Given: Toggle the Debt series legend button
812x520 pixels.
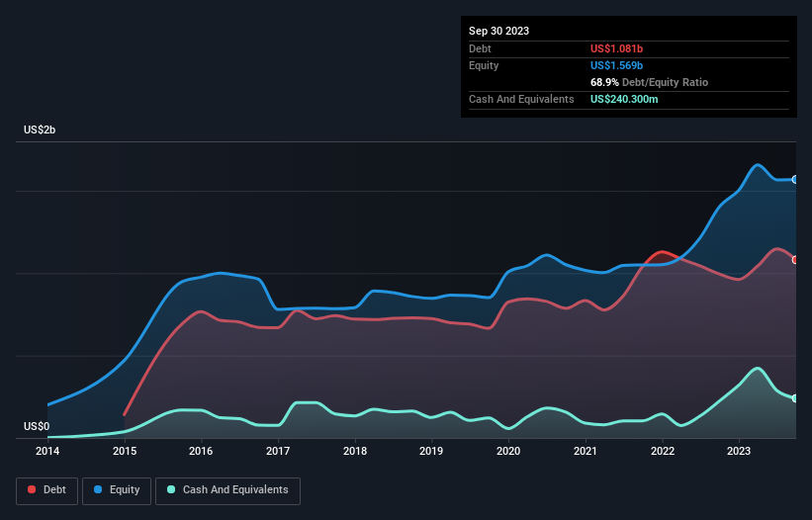Looking at the screenshot, I should (47, 490).
